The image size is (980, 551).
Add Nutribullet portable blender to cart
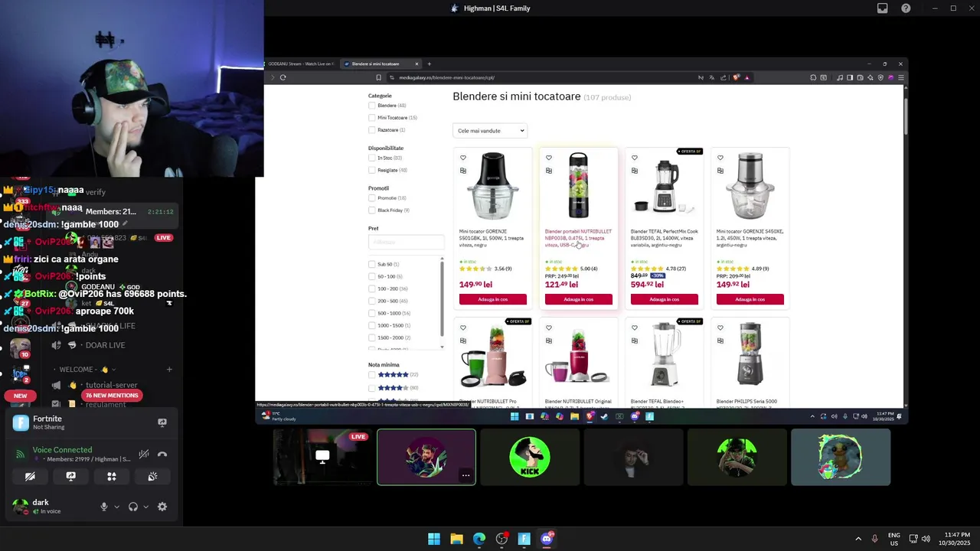click(x=579, y=299)
